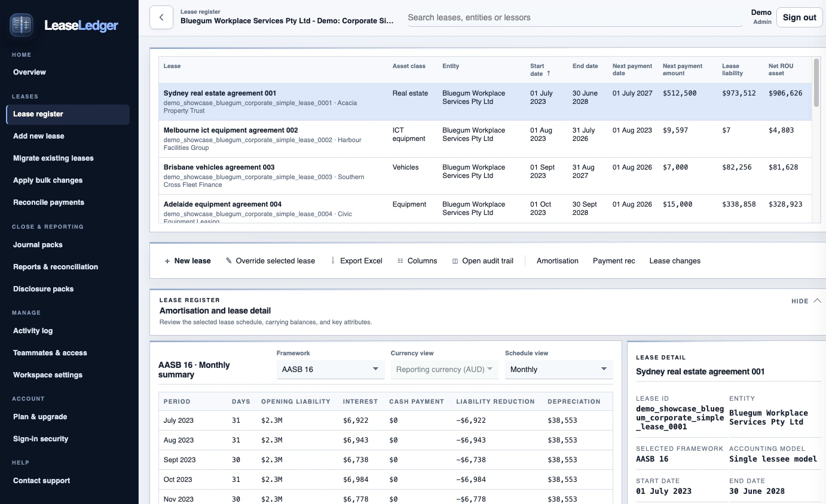Open Reconcile payments page
The image size is (826, 504).
pos(68,202)
